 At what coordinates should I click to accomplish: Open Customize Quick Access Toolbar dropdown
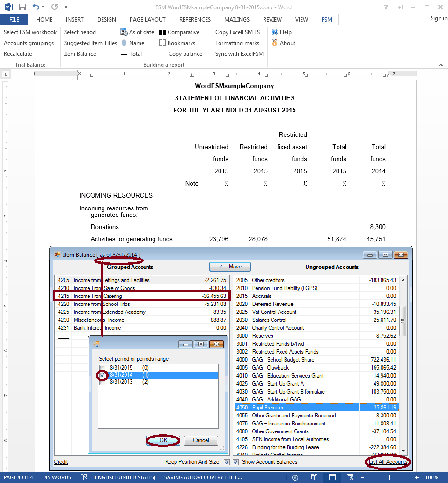tap(66, 7)
